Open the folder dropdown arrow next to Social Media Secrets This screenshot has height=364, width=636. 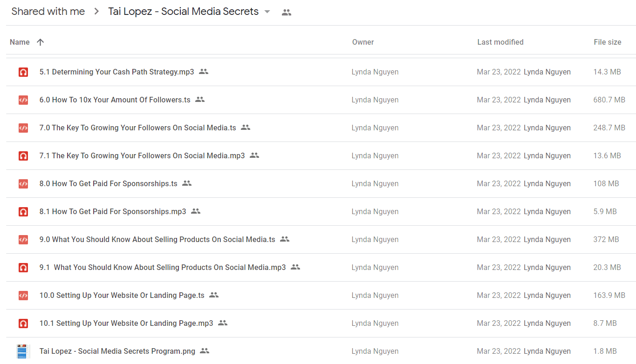pyautogui.click(x=267, y=12)
